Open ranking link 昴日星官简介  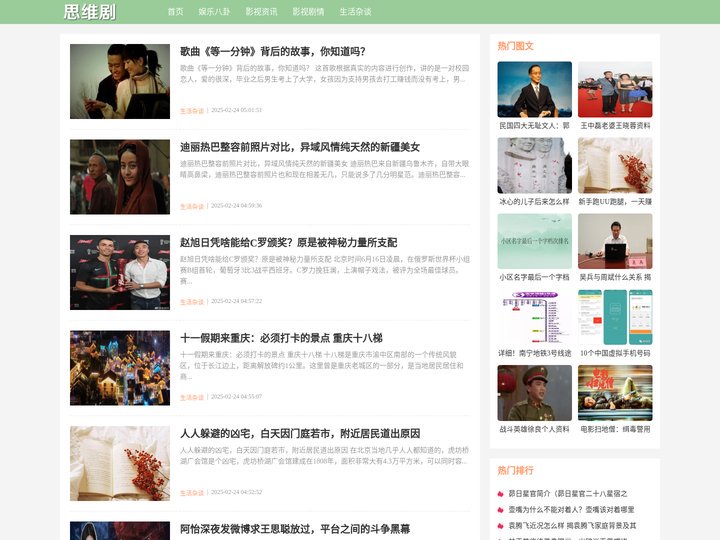tap(568, 494)
